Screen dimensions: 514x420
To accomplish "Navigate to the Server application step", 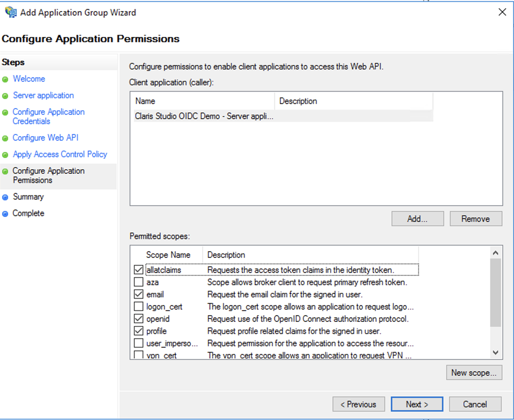I will click(x=43, y=95).
